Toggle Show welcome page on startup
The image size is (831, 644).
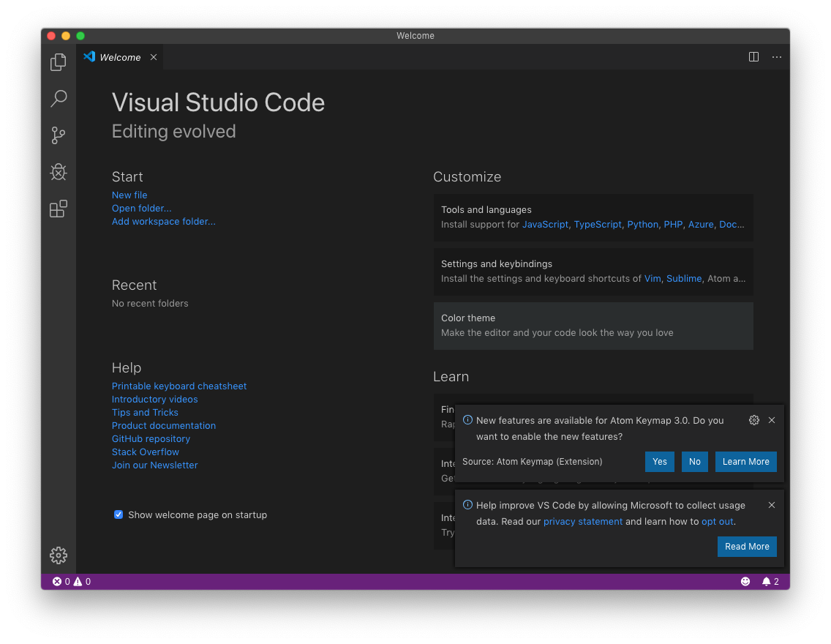(119, 514)
